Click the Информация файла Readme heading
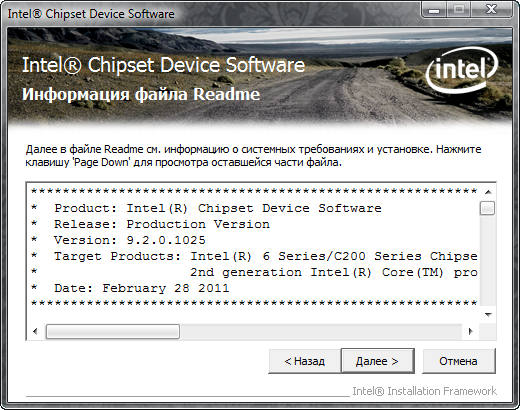 pyautogui.click(x=141, y=94)
